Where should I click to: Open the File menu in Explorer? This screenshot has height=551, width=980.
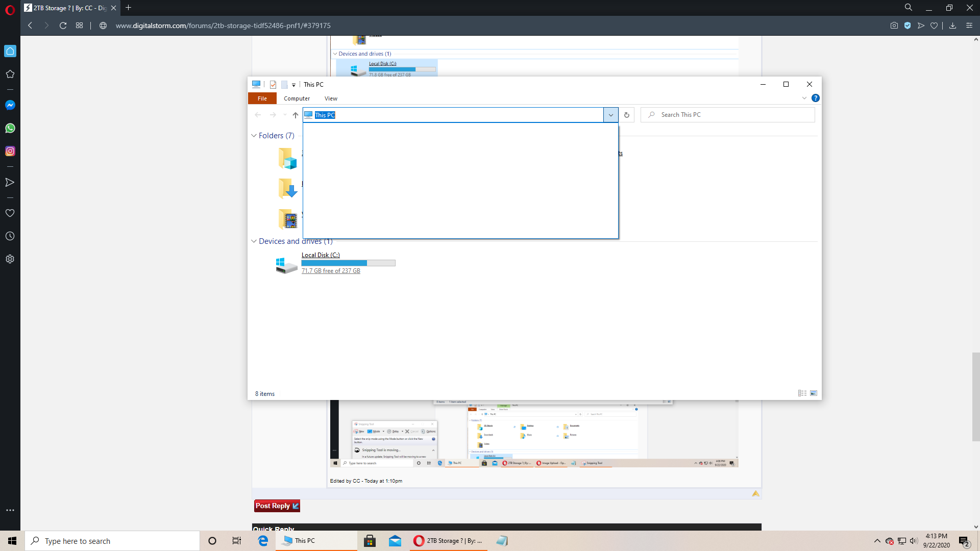pyautogui.click(x=262, y=98)
